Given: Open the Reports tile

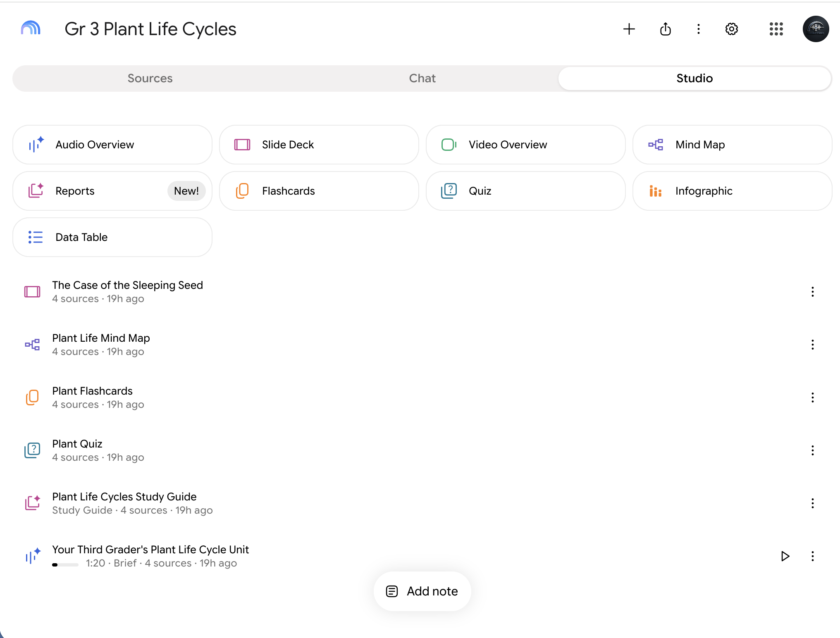Looking at the screenshot, I should (x=112, y=191).
